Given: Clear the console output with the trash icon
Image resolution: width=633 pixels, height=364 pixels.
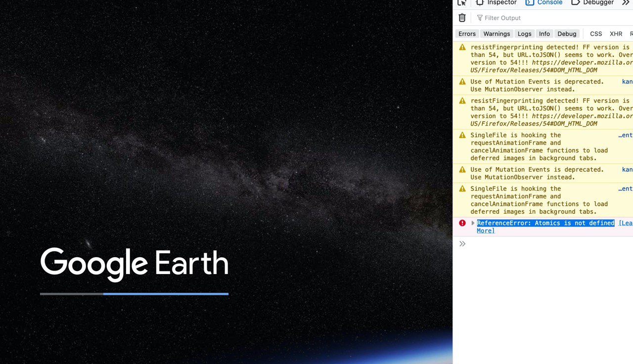Looking at the screenshot, I should [462, 18].
